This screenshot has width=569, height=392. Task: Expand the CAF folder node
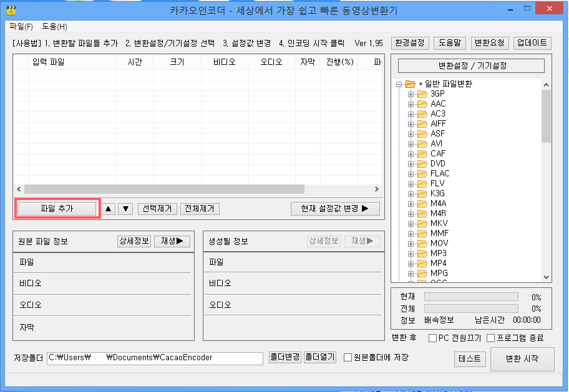[x=411, y=154]
